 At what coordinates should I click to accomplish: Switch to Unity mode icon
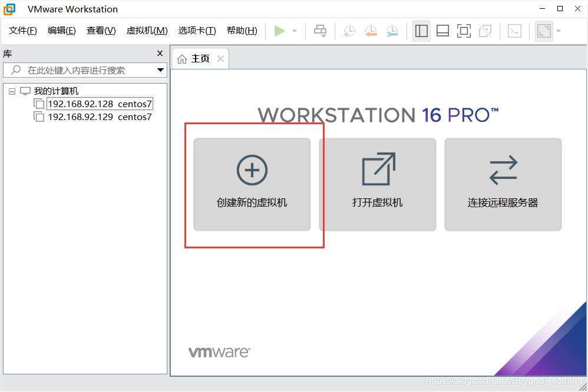(485, 31)
